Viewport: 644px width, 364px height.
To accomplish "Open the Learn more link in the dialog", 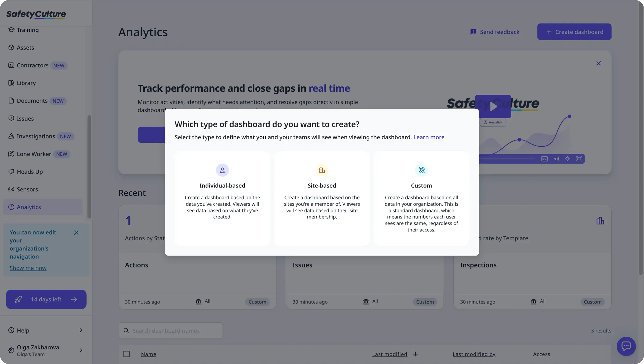I will (x=429, y=137).
